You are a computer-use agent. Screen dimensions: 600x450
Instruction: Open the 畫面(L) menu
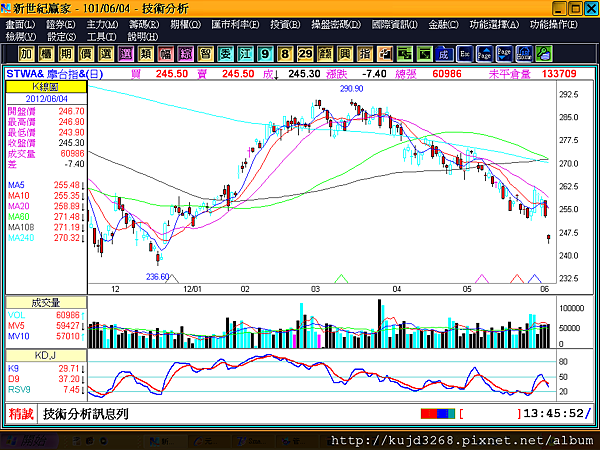pyautogui.click(x=20, y=24)
